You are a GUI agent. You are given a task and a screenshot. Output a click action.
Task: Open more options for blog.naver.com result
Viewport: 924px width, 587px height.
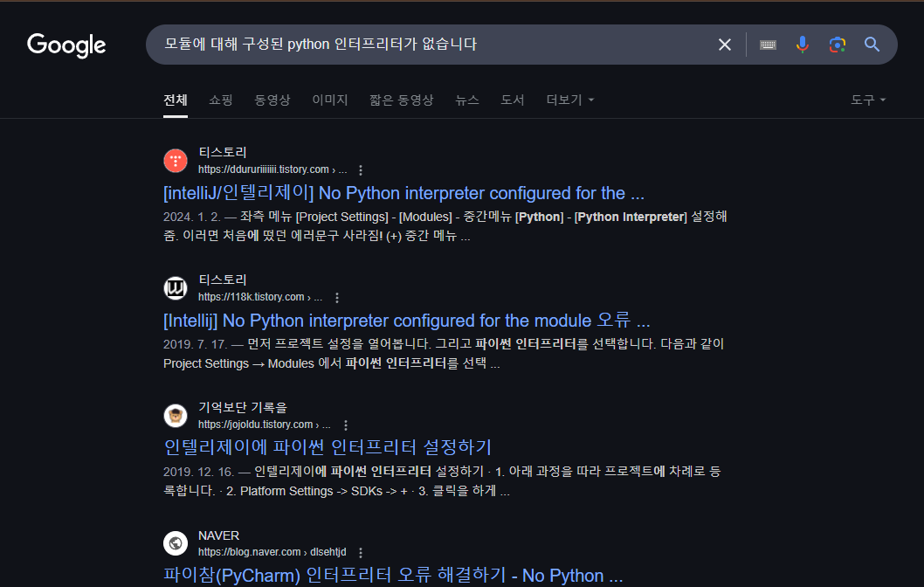[361, 553]
